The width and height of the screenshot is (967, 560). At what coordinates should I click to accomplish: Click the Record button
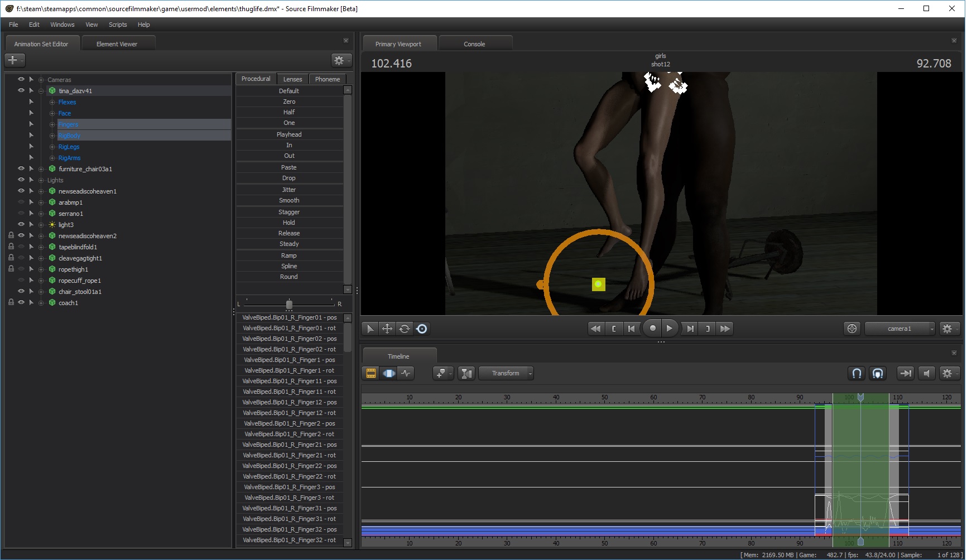click(x=652, y=329)
